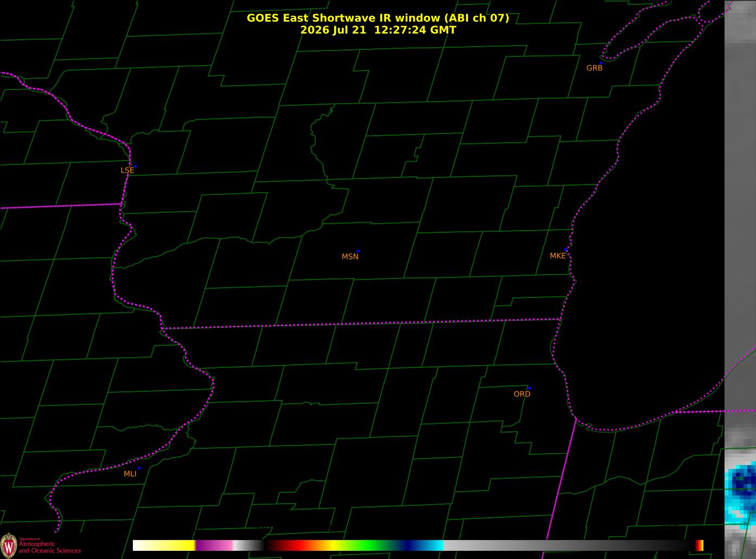The image size is (756, 559).
Task: Click the MKE station marker
Action: [566, 250]
